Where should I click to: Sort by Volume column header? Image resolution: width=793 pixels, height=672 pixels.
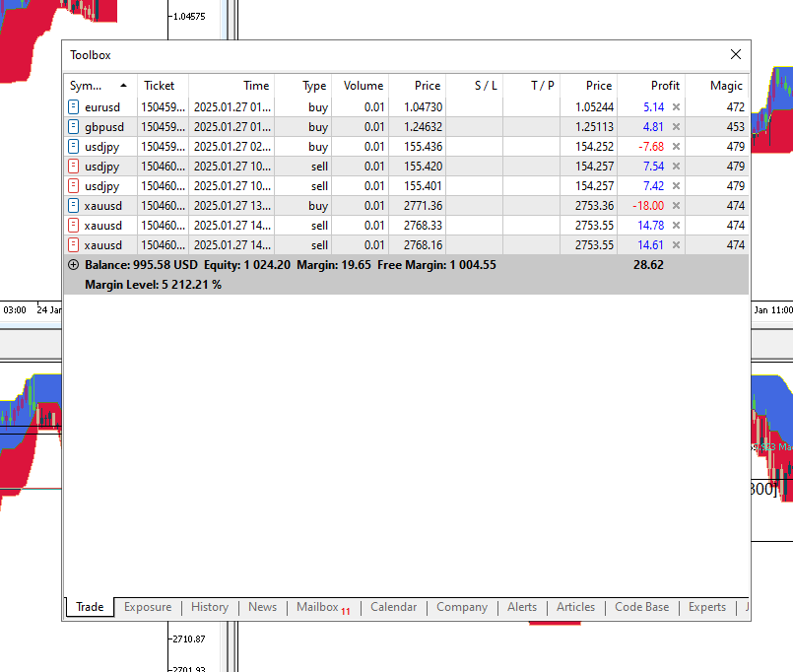click(x=363, y=86)
